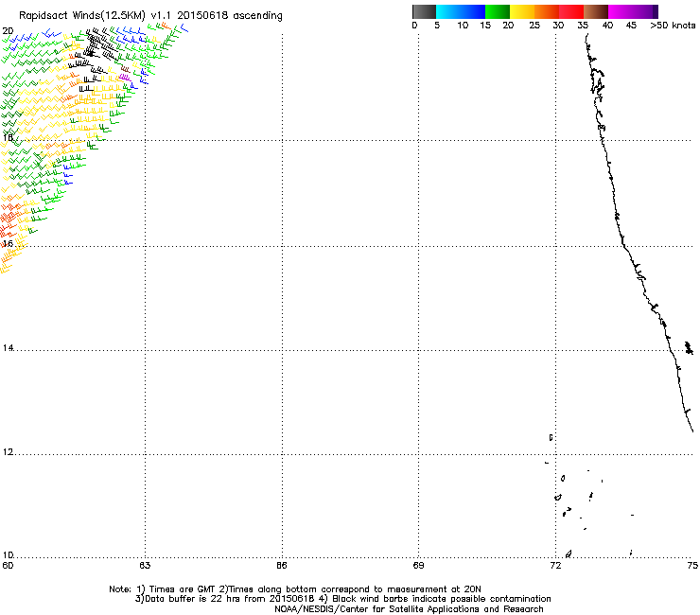Click the red 30-35 knots color band
Image resolution: width=700 pixels, height=615 pixels.
click(571, 11)
